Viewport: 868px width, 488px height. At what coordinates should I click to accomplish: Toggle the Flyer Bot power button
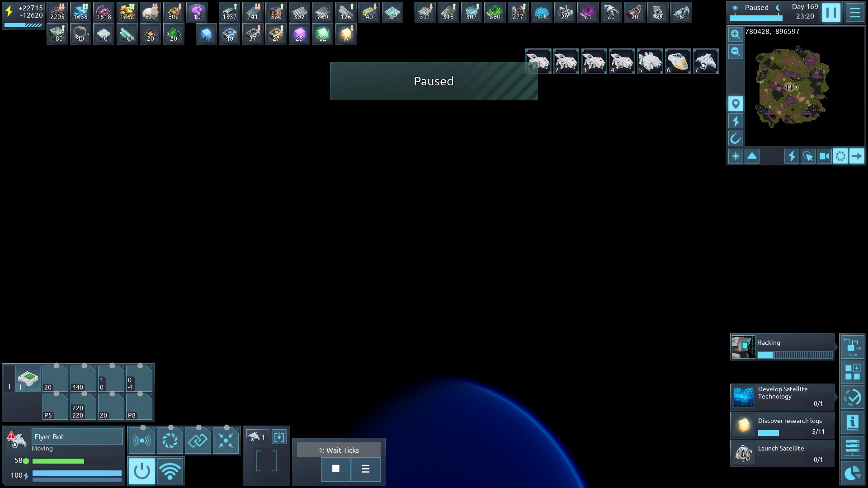[142, 471]
